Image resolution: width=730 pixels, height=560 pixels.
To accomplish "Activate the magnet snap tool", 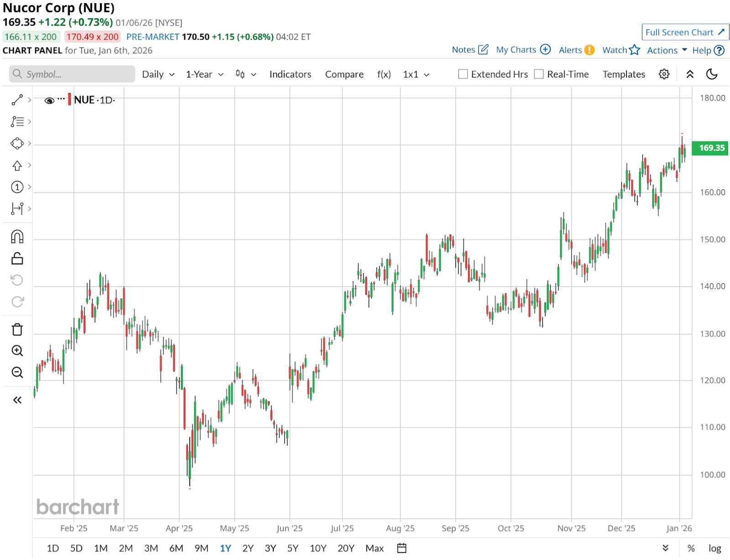I will point(17,237).
